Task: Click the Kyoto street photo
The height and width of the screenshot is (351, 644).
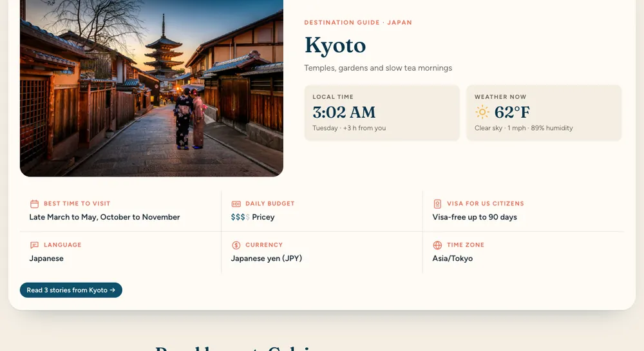Action: point(151,88)
